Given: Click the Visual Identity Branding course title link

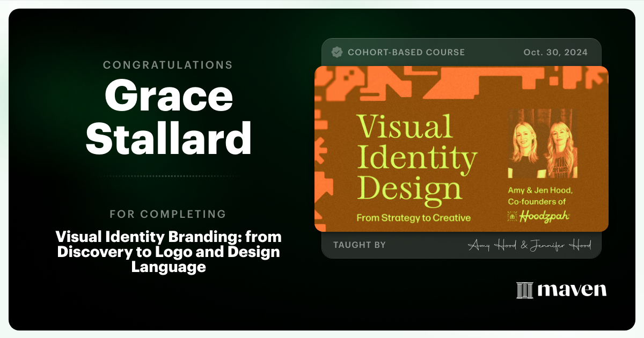Looking at the screenshot, I should (x=169, y=252).
